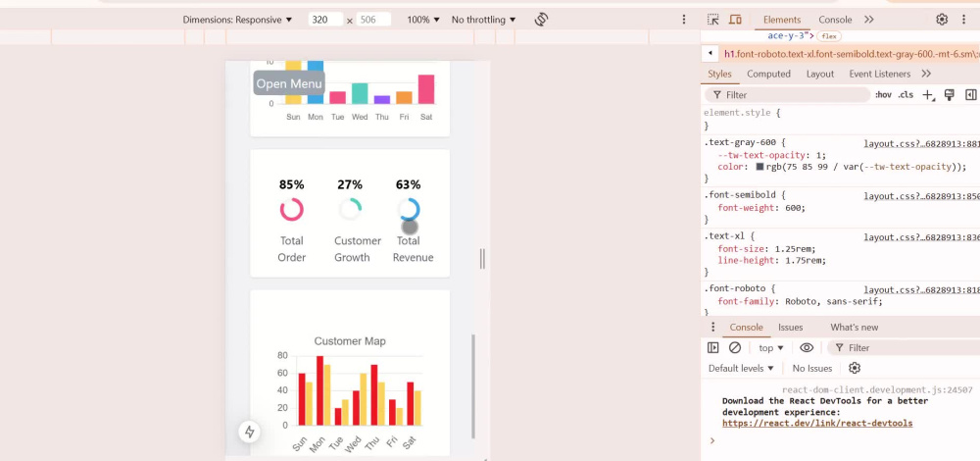Image resolution: width=980 pixels, height=461 pixels.
Task: Click the 27% Customer Growth progress ring
Action: [x=350, y=210]
